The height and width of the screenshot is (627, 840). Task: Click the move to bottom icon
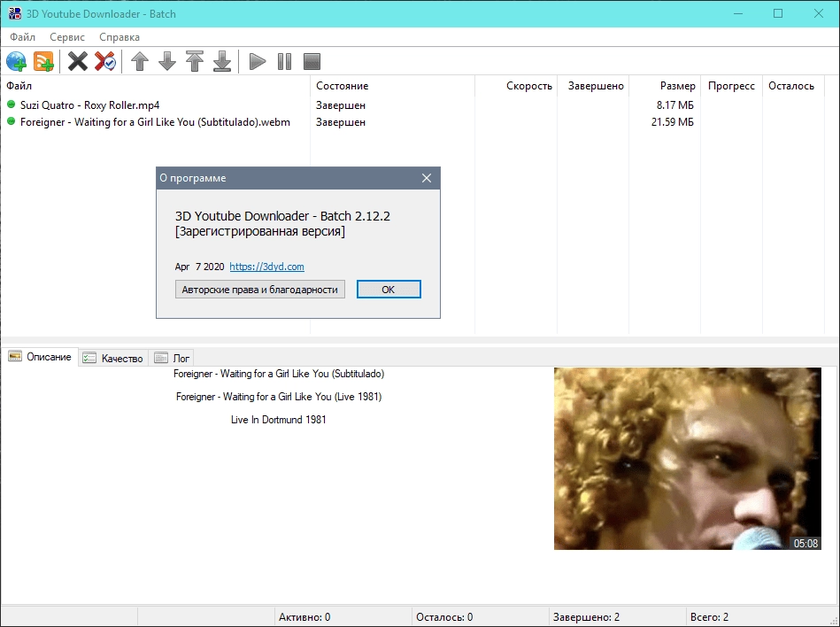point(222,61)
